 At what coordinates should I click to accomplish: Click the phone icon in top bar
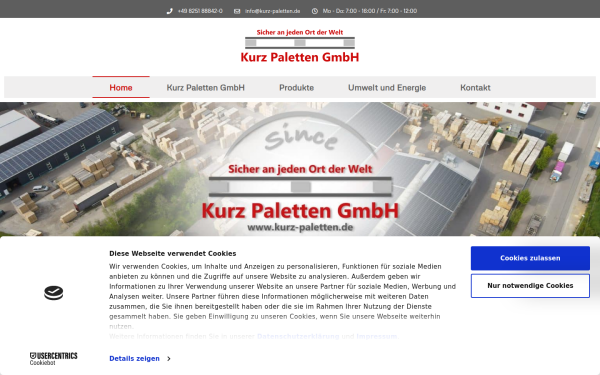click(x=170, y=11)
